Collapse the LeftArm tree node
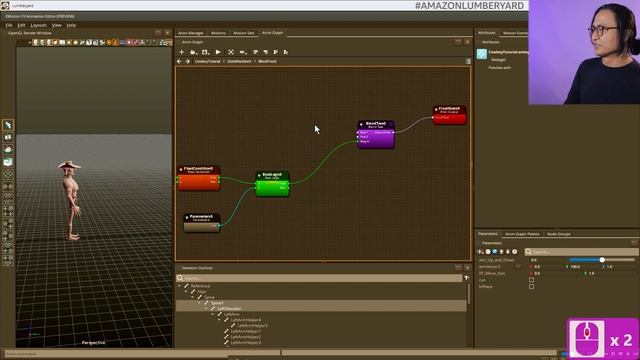640x360 pixels. point(212,314)
